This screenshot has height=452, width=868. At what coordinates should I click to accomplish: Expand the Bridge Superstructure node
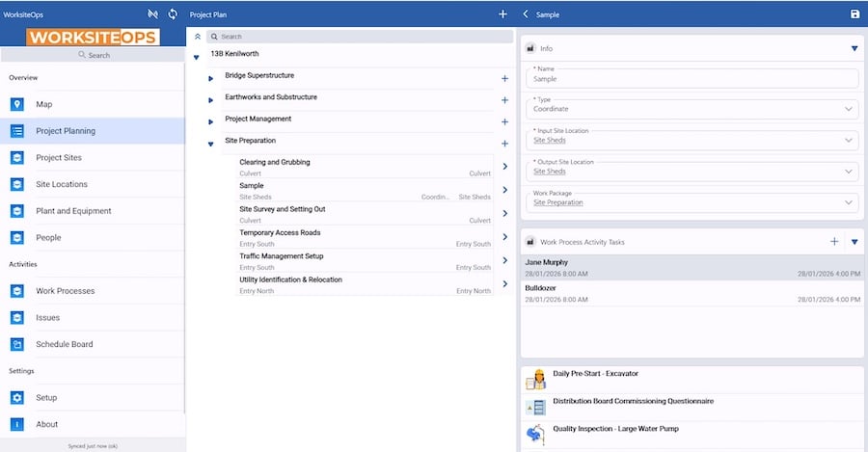pos(210,79)
